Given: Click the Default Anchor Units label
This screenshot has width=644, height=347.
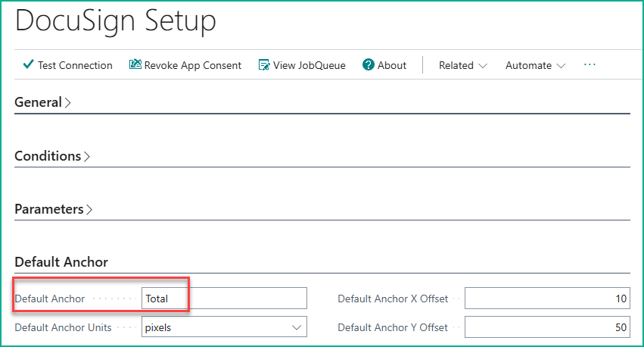Looking at the screenshot, I should coord(63,327).
